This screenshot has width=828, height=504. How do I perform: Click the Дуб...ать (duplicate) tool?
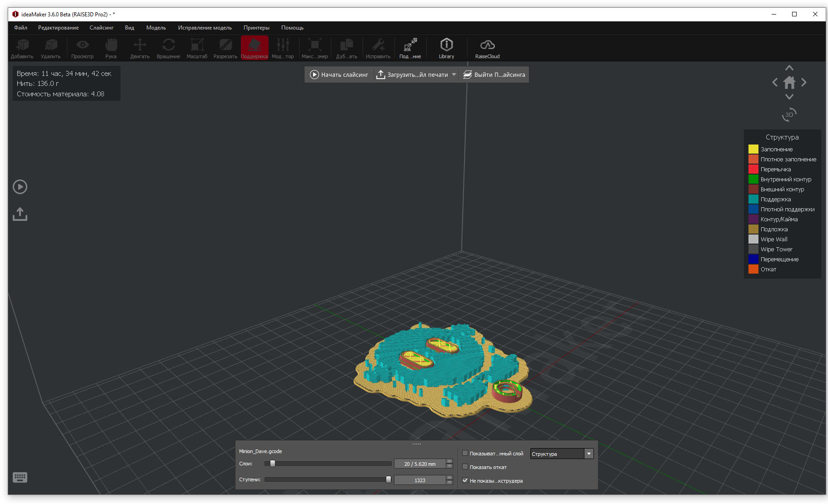[347, 48]
